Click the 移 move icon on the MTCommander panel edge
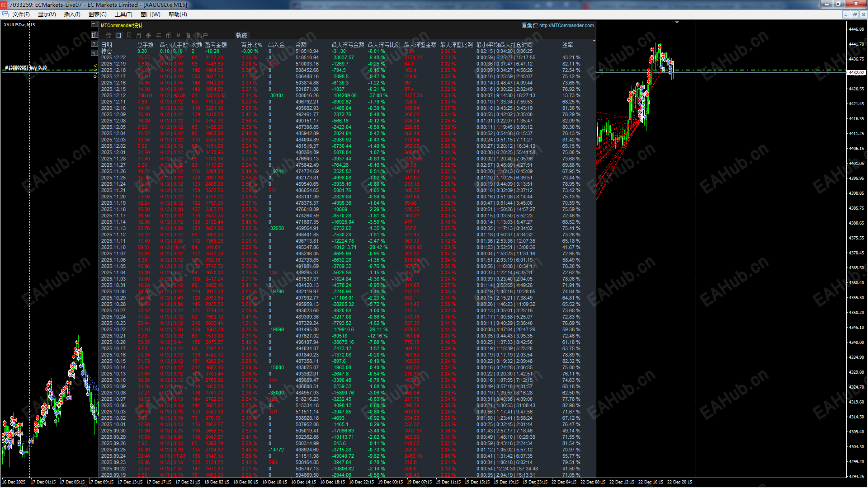The height and width of the screenshot is (488, 868). coord(94,35)
